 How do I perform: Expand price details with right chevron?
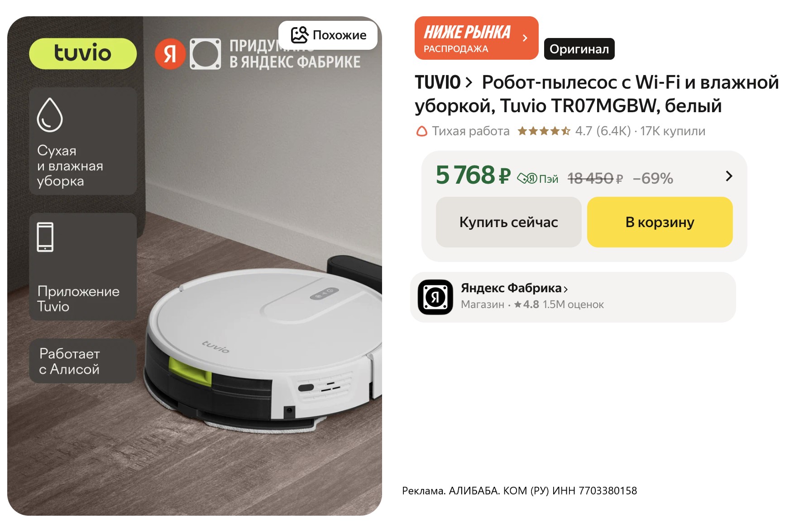pos(729,176)
